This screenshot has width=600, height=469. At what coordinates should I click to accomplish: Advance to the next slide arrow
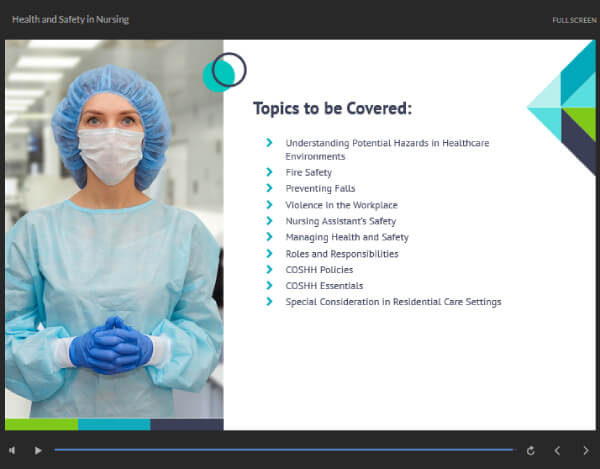(586, 451)
